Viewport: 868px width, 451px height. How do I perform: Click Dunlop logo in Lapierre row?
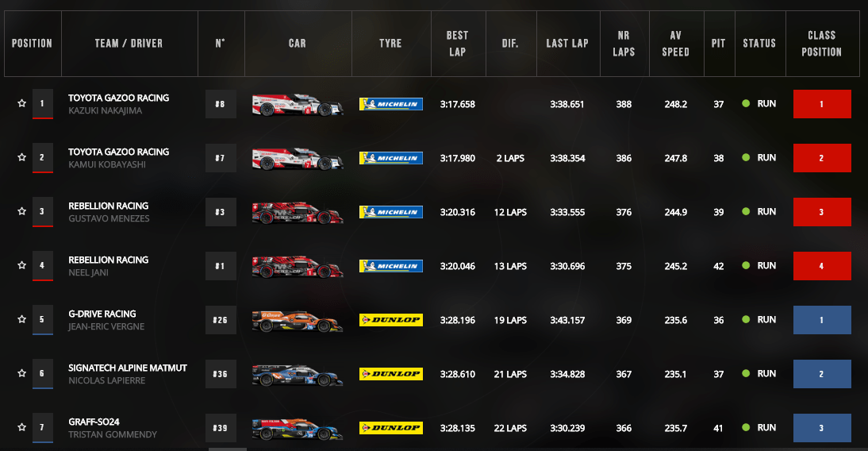pos(391,374)
